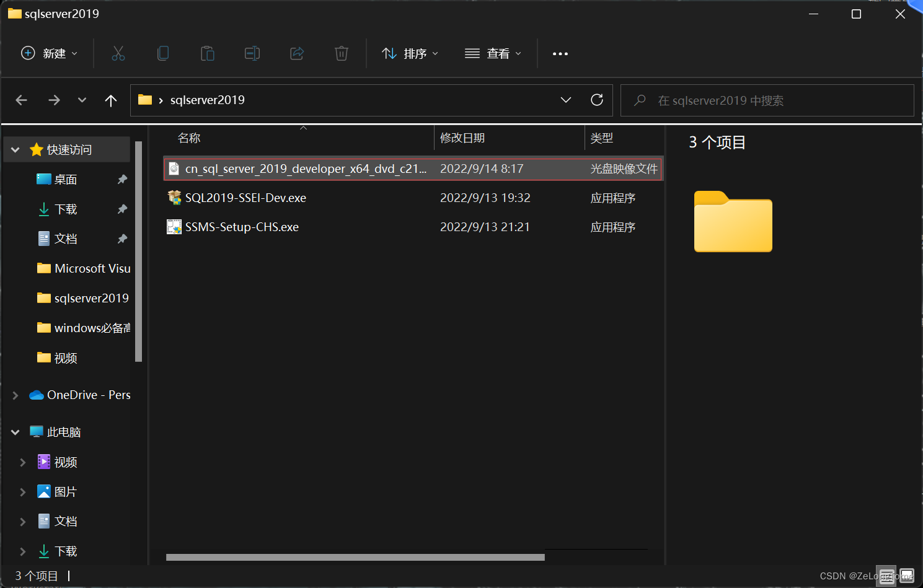Screen dimensions: 923x588
Task: Click sqlserver2019 breadcrumb in address bar
Action: coord(208,100)
